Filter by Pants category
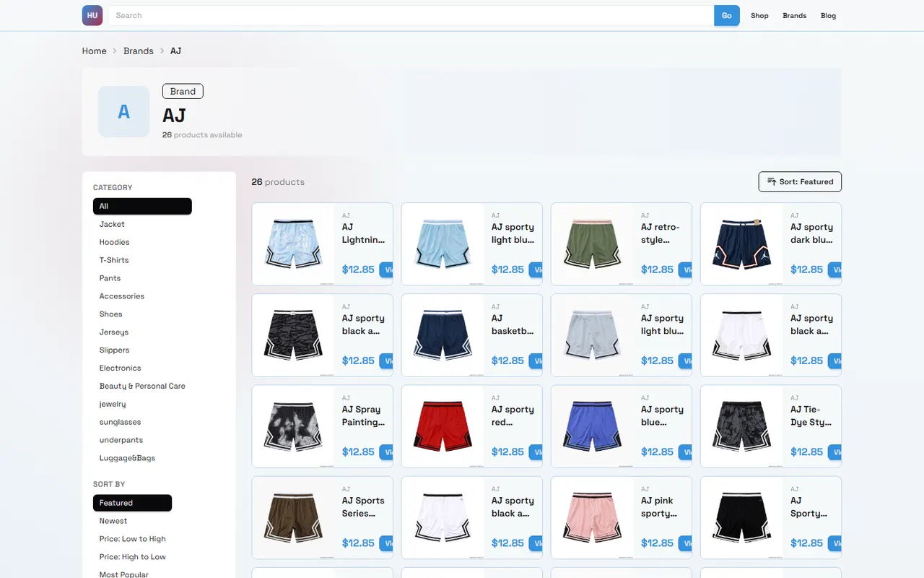Viewport: 924px width, 578px height. 110,278
